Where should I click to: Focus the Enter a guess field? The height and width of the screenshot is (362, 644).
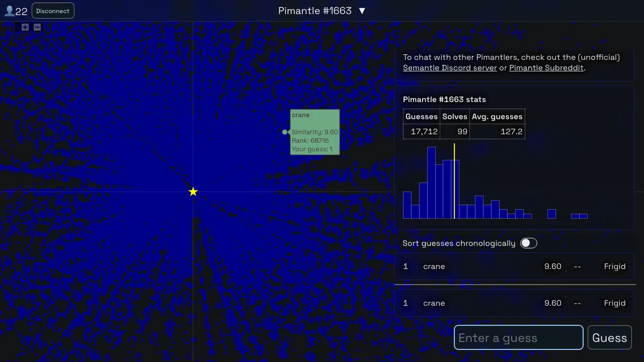[519, 337]
